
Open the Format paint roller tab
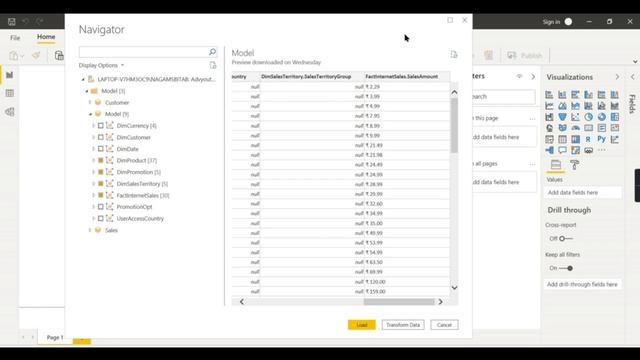tap(575, 165)
